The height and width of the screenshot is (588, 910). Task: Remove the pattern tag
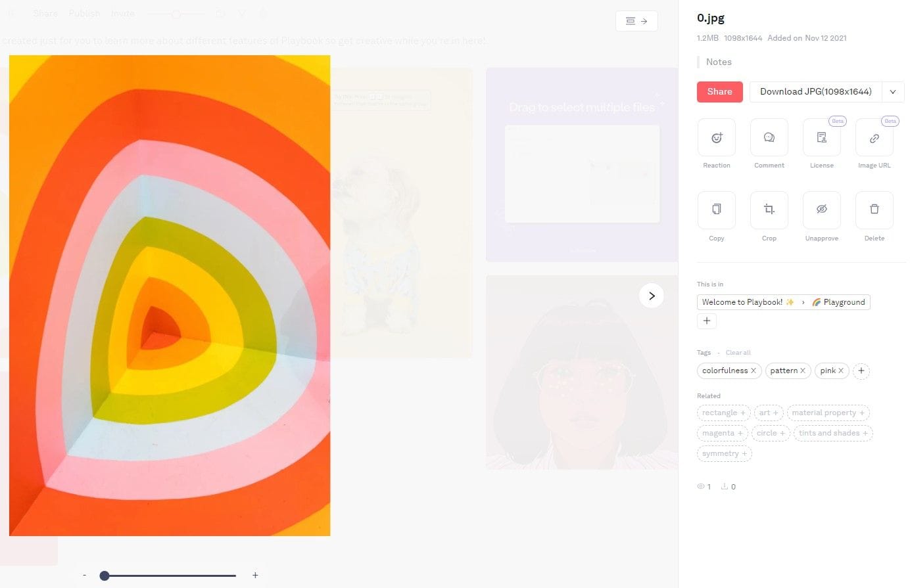803,371
